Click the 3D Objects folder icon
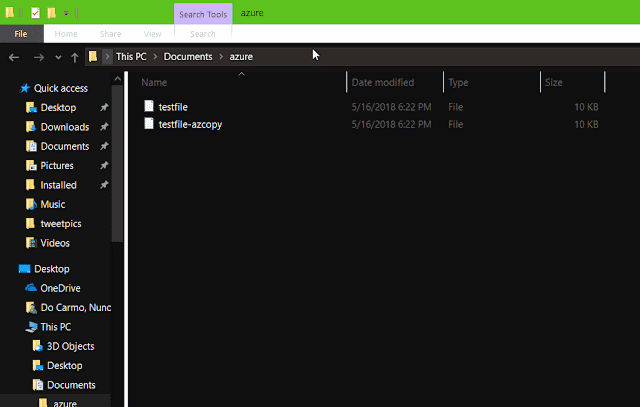 [x=38, y=346]
